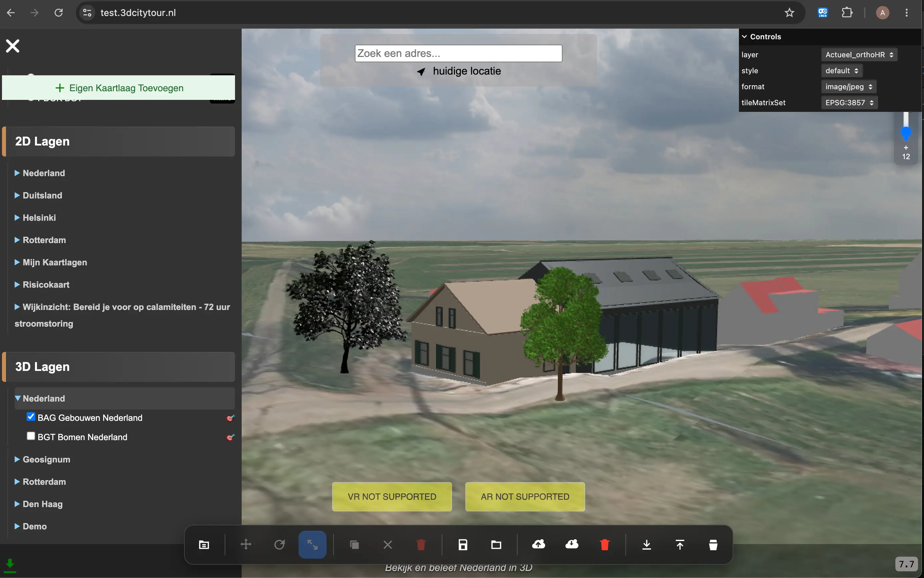
Task: Click the zoom level value 12
Action: [906, 157]
